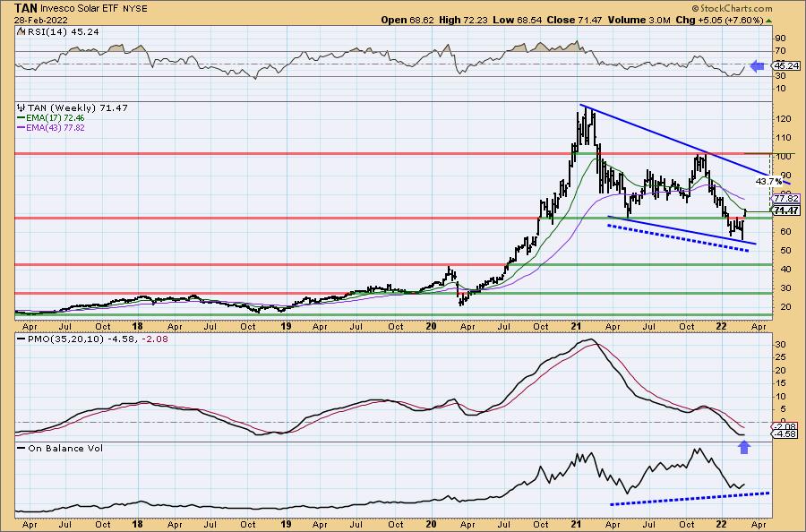The height and width of the screenshot is (532, 806).
Task: Click the 100 price axis label
Action: click(x=784, y=156)
